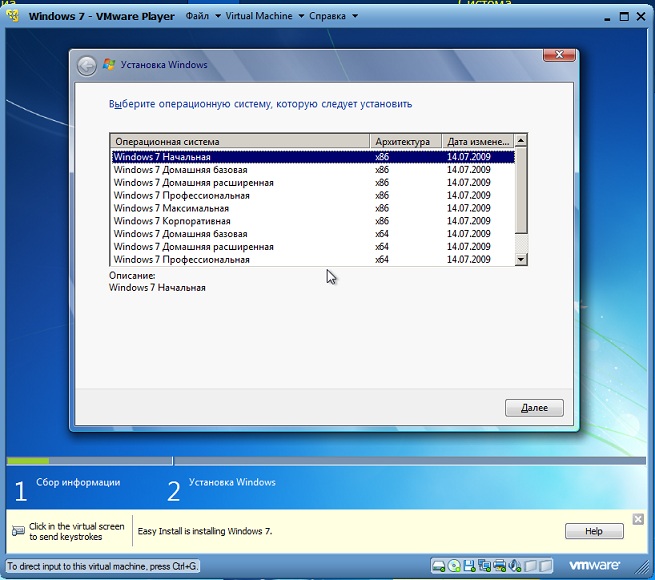Select Windows 7 Домашняя расширенная x64
655x580 pixels.
(x=313, y=247)
